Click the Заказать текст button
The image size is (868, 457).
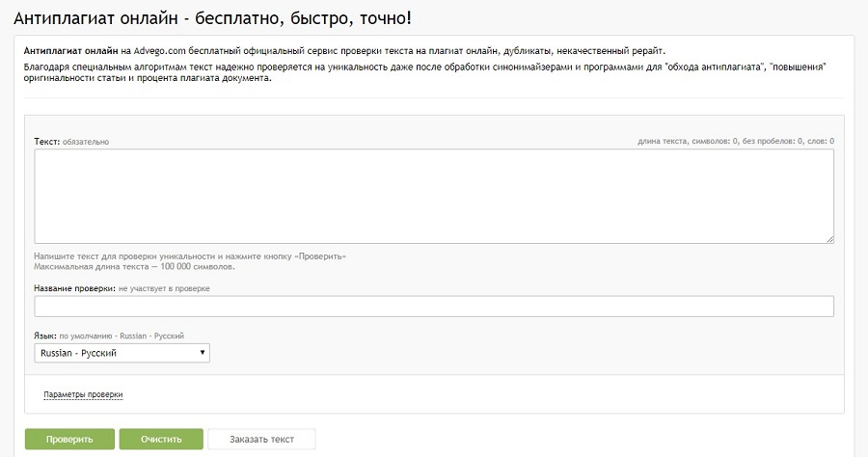pos(261,440)
